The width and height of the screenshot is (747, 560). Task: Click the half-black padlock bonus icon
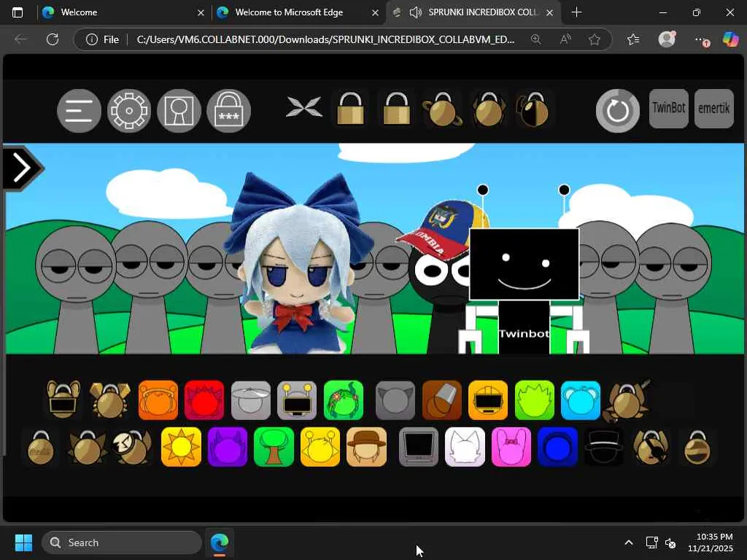click(534, 109)
